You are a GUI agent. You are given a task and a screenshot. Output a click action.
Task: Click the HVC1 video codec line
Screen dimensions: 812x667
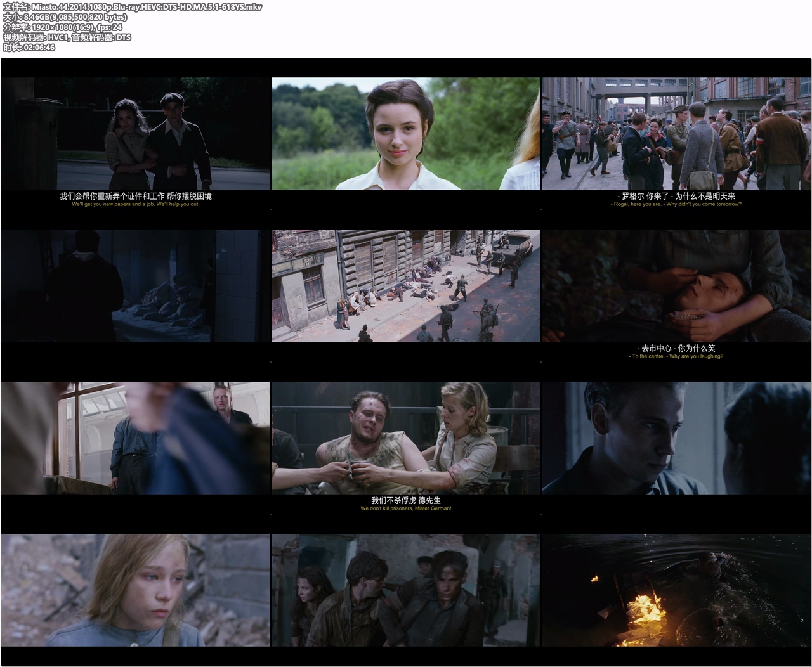(x=67, y=37)
